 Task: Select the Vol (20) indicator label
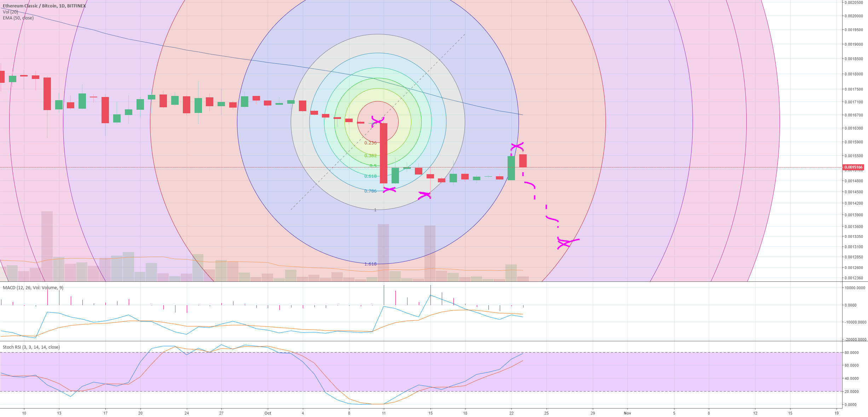pos(10,12)
